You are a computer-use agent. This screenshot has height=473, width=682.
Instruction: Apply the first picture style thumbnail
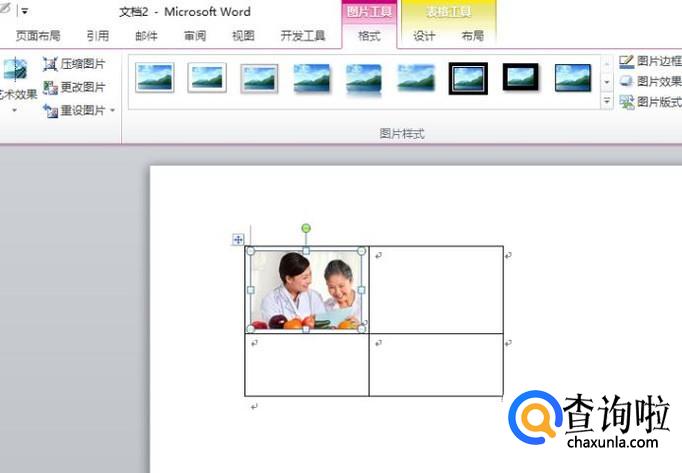155,77
